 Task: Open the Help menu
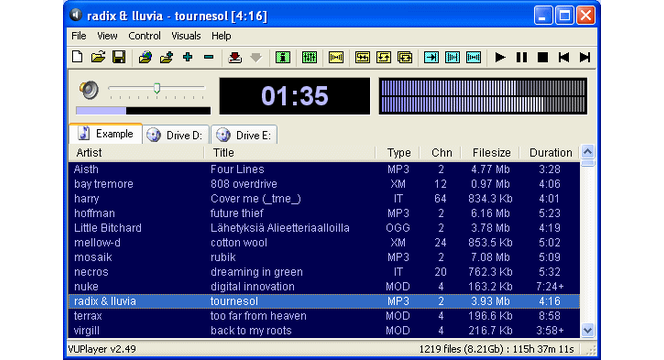click(221, 36)
